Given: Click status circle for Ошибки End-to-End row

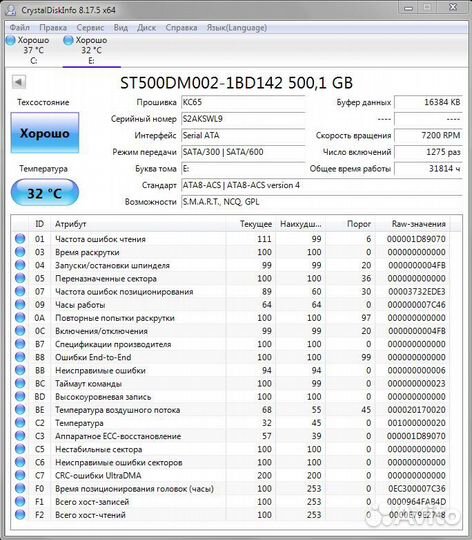Looking at the screenshot, I should (x=20, y=357).
